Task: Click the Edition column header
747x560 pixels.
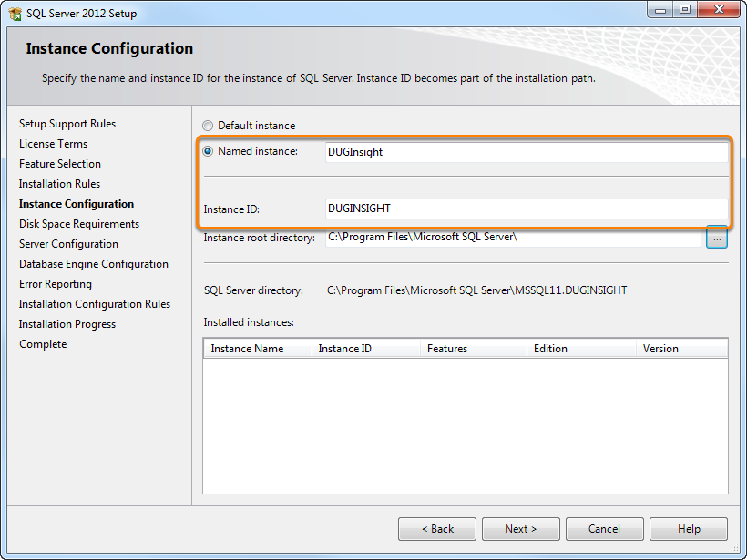Action: coord(582,349)
